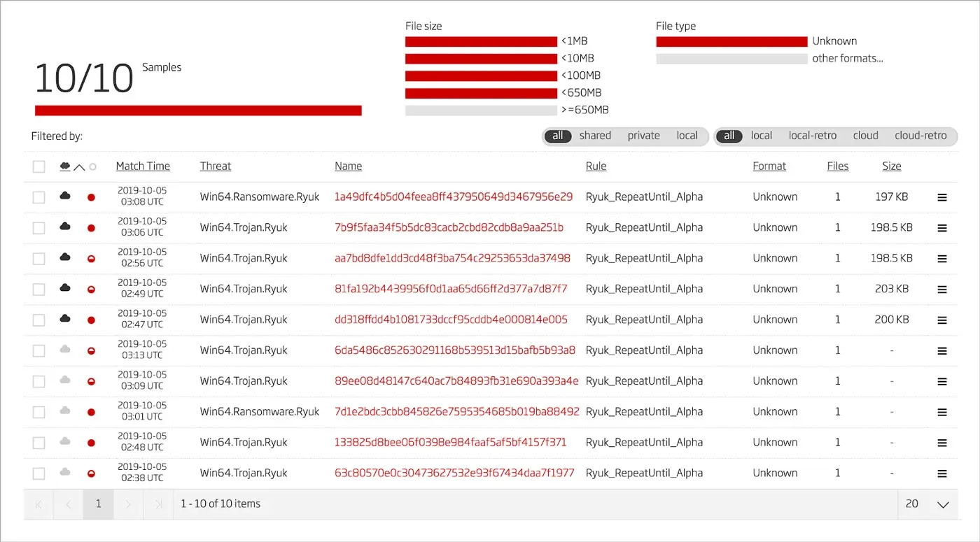The width and height of the screenshot is (980, 542).
Task: Click cloud icon in the first sample row
Action: click(65, 197)
